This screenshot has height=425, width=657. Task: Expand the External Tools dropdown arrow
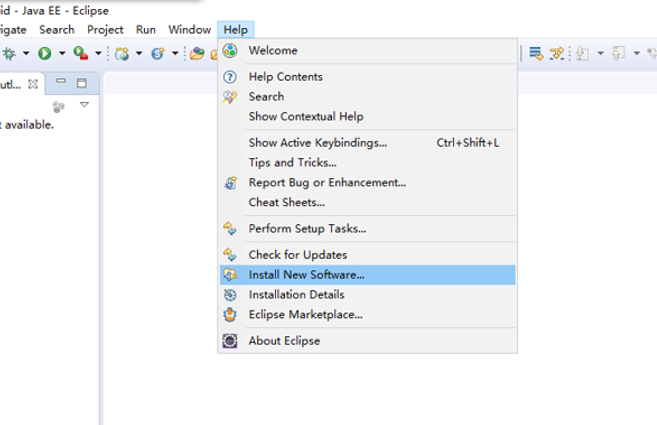coord(98,53)
